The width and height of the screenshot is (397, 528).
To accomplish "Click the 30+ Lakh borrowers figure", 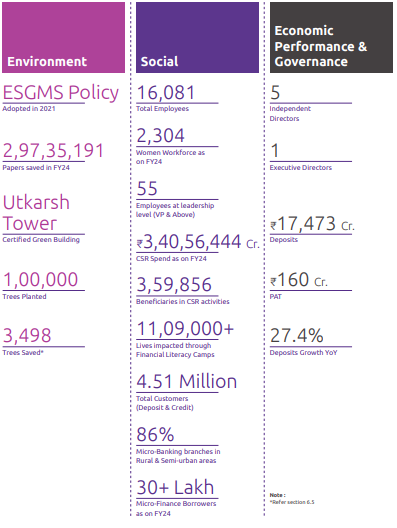I will [x=175, y=487].
